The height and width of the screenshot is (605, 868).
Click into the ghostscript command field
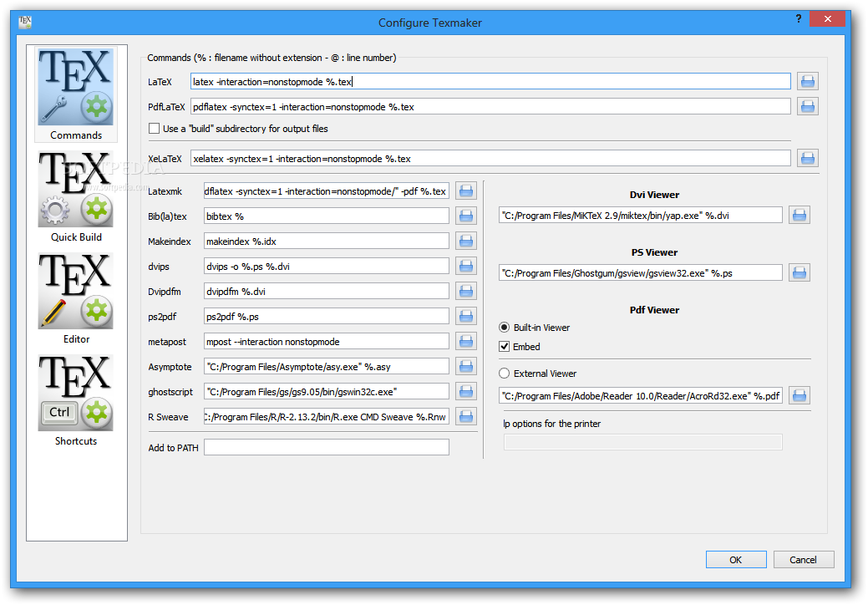click(326, 391)
